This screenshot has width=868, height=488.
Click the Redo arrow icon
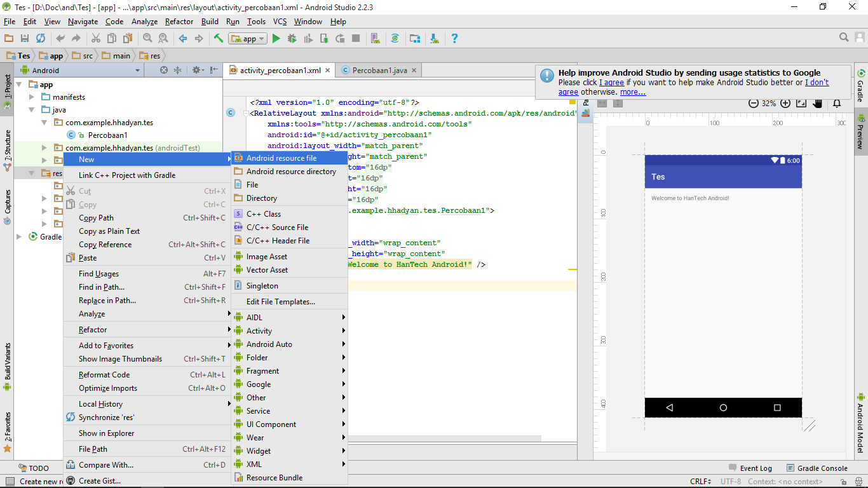pyautogui.click(x=76, y=39)
